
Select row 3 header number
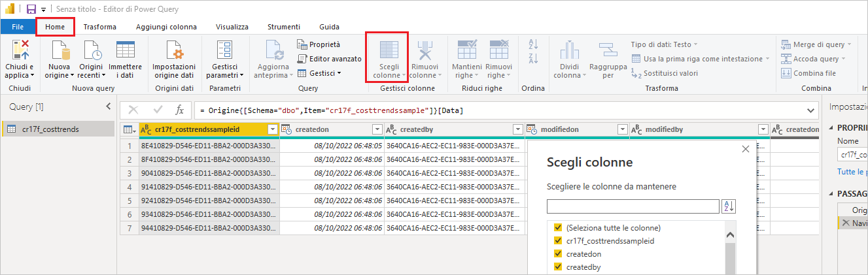pos(130,173)
